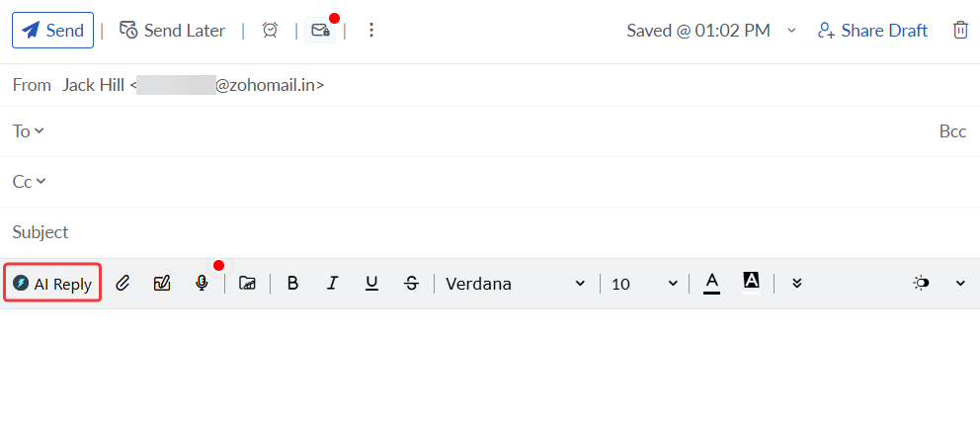This screenshot has height=426, width=980.
Task: Expand more formatting options with double chevron
Action: point(797,284)
